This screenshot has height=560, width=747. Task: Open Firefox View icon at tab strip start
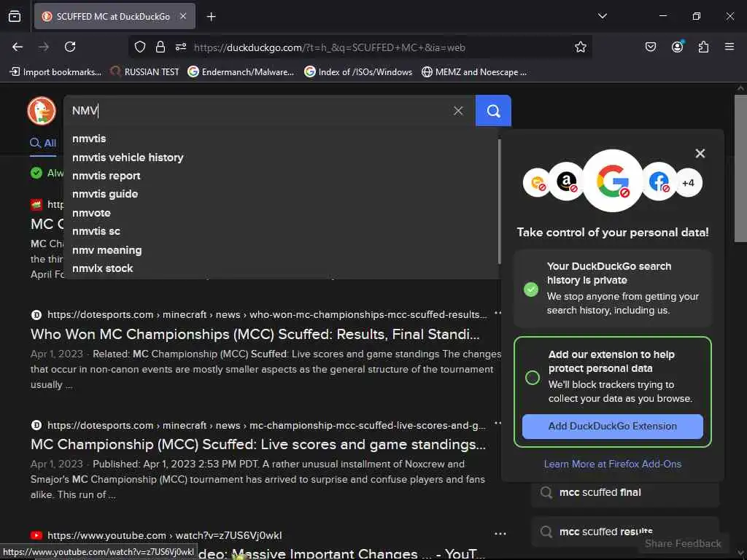click(x=15, y=16)
